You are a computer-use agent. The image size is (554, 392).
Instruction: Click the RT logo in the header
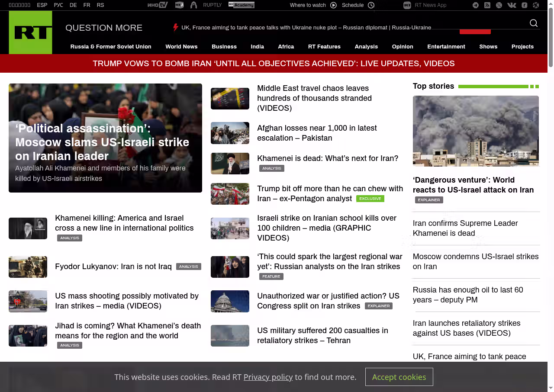coord(30,32)
